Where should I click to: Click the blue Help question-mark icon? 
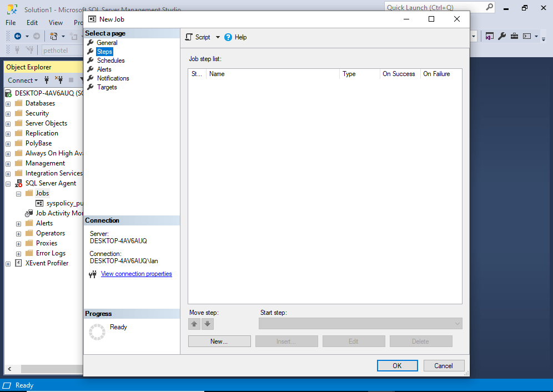tap(227, 37)
